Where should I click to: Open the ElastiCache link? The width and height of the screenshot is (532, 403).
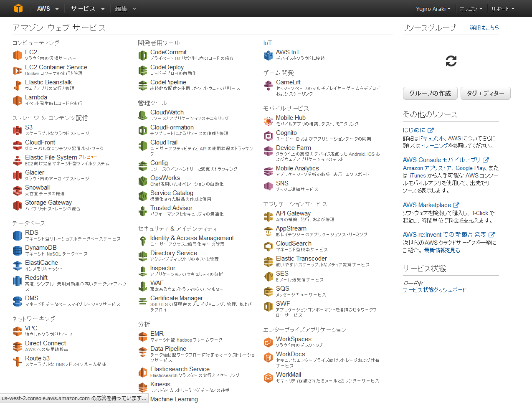[x=41, y=263]
